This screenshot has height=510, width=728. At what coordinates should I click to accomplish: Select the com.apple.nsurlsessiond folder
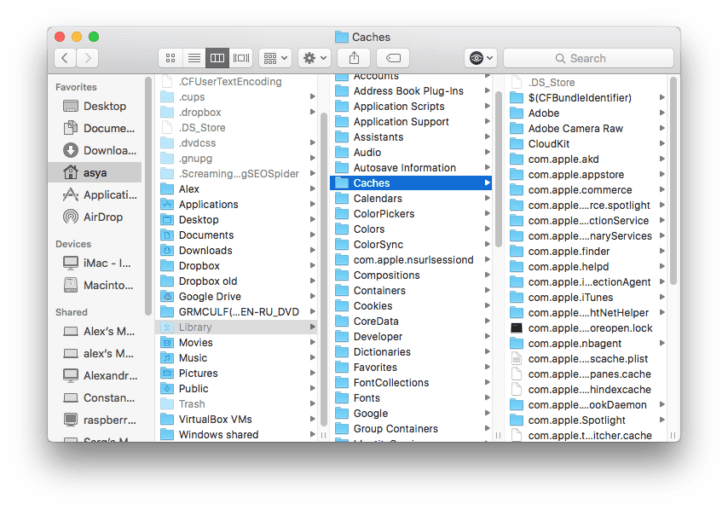[411, 260]
